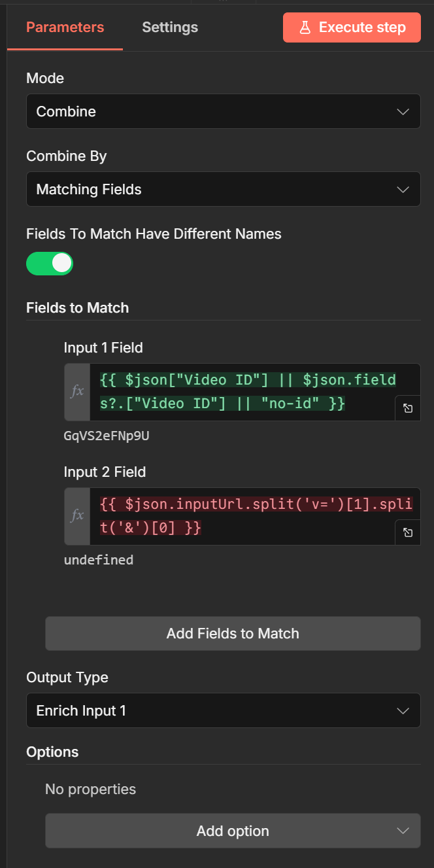Select the Parameters tab
This screenshot has width=434, height=868.
[65, 27]
